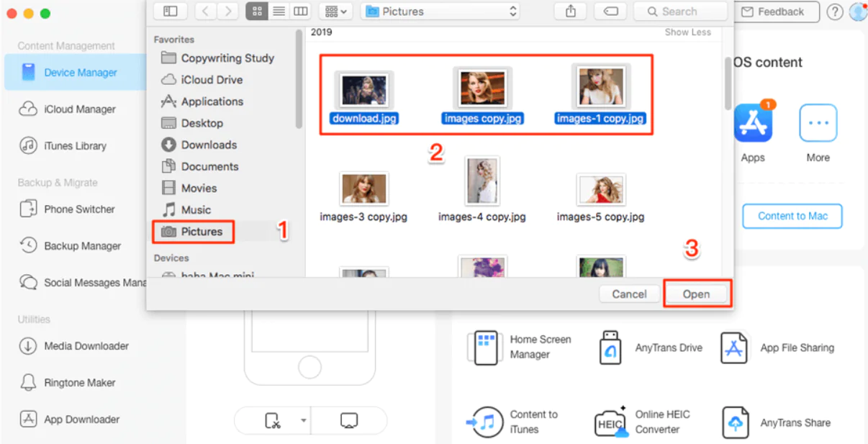Open the Phone Switcher feature
This screenshot has height=444, width=868.
coord(75,209)
